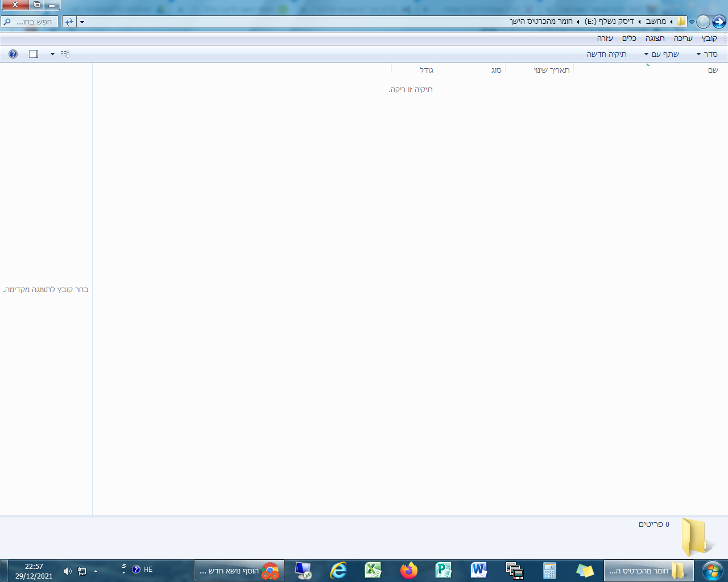Image resolution: width=728 pixels, height=582 pixels.
Task: Click the large folder icon in details pane
Action: coord(697,537)
